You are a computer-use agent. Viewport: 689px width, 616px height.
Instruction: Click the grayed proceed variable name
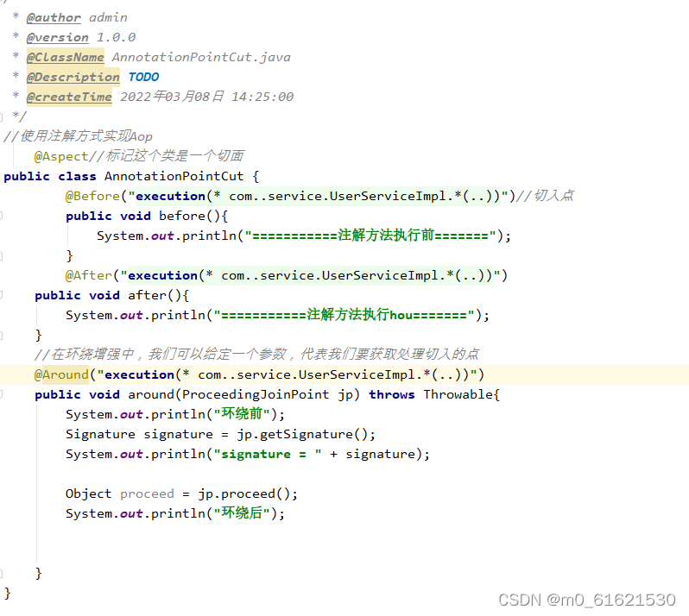(147, 493)
